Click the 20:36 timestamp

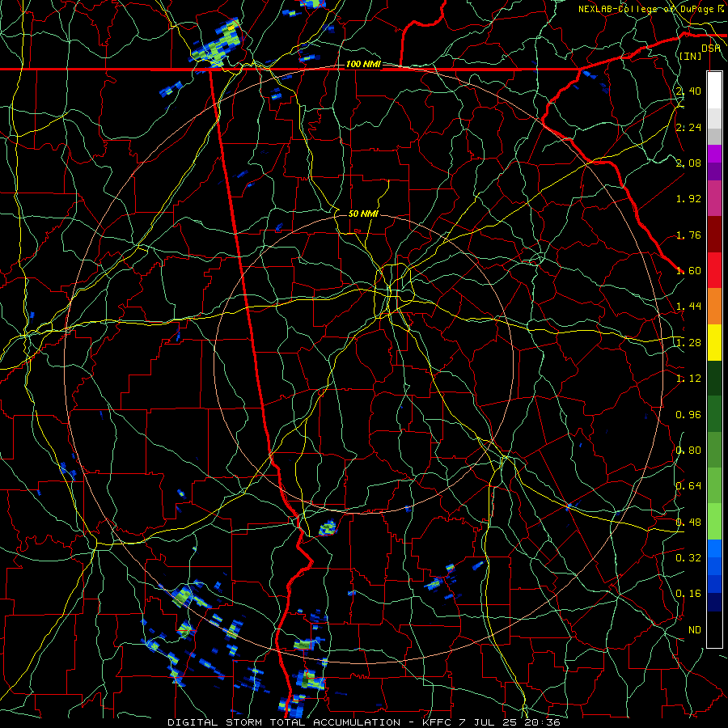point(544,722)
